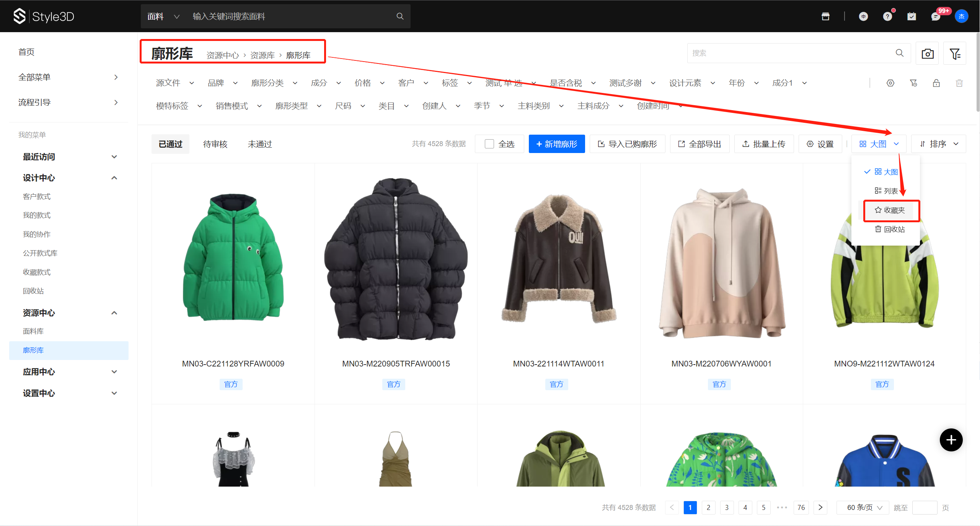Image resolution: width=980 pixels, height=526 pixels.
Task: Switch language via the 中 icon
Action: 863,16
